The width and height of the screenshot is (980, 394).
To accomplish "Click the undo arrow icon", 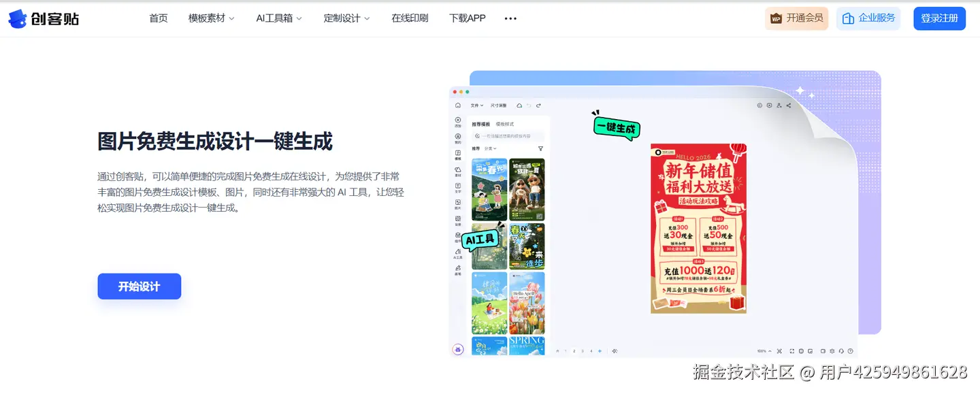I will tap(529, 105).
